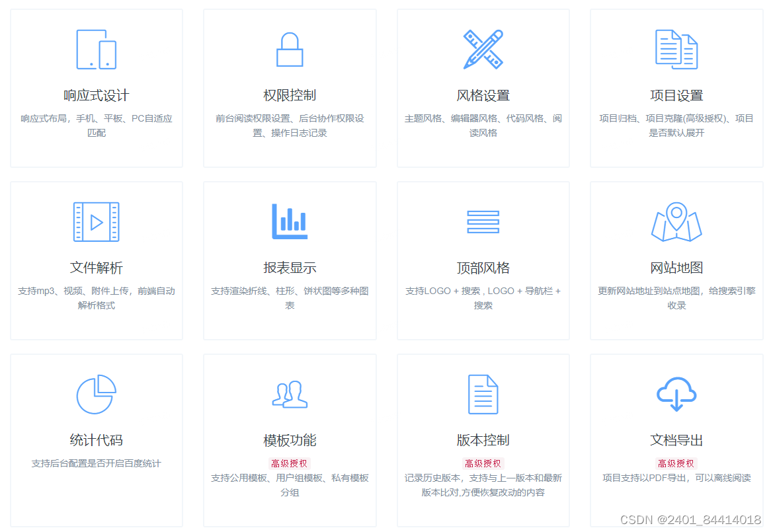Screen dimensions: 771x532
Task: Open the film strip 文件解析 icon
Action: (96, 222)
